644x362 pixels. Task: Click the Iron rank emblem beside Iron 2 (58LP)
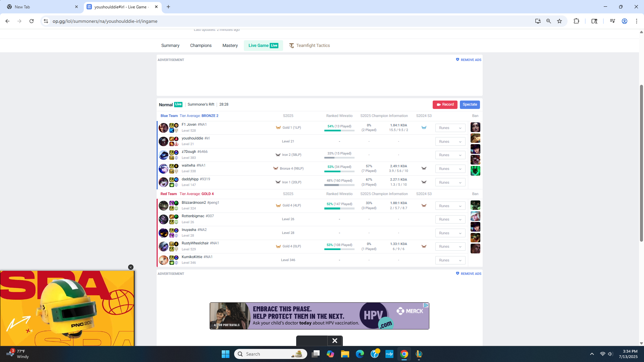click(x=278, y=155)
